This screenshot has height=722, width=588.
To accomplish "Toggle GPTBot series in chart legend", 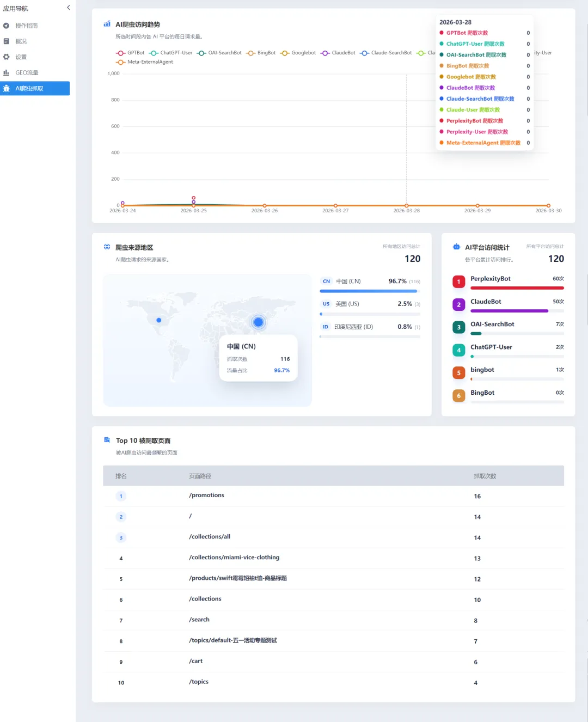I will 131,53.
